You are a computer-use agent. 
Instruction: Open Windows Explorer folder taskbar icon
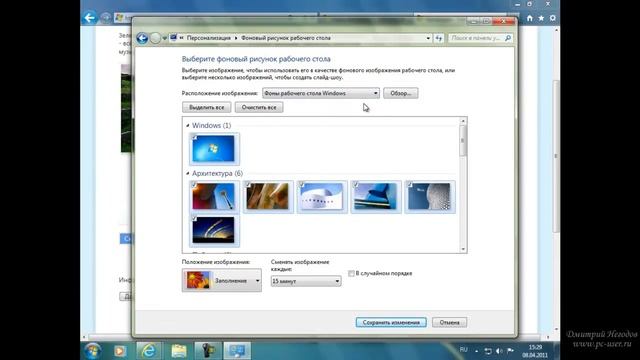point(178,351)
